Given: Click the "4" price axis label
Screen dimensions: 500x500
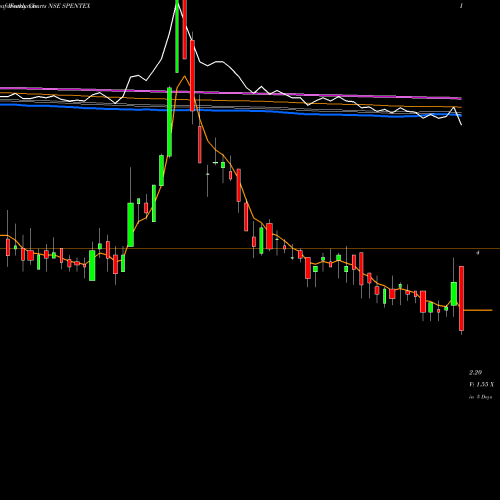Looking at the screenshot, I should [x=478, y=253].
